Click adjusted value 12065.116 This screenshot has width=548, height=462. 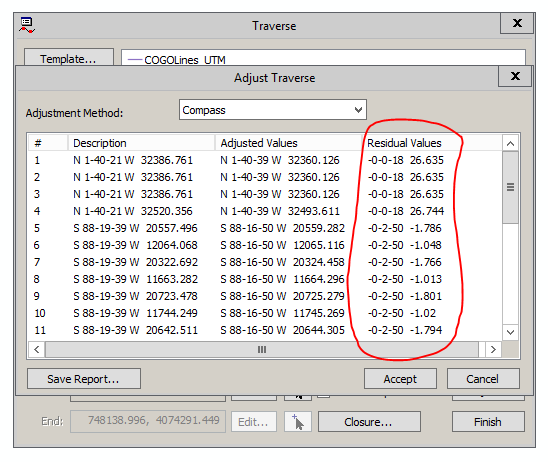pos(319,245)
